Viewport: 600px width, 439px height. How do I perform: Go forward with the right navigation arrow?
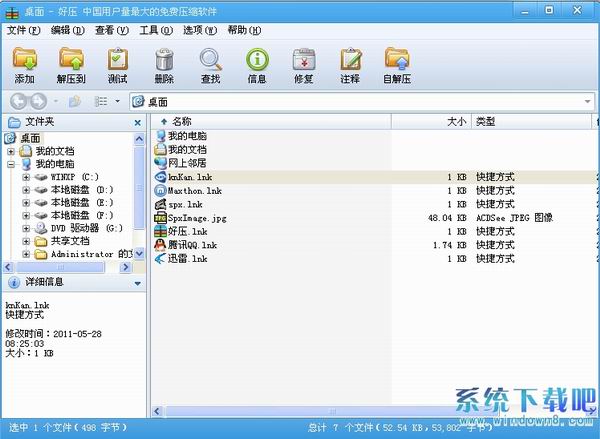[x=38, y=101]
